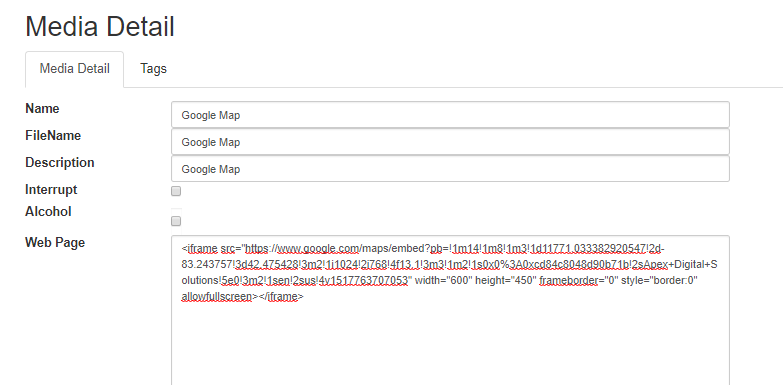Click the Name input field
This screenshot has width=783, height=385.
coord(450,115)
